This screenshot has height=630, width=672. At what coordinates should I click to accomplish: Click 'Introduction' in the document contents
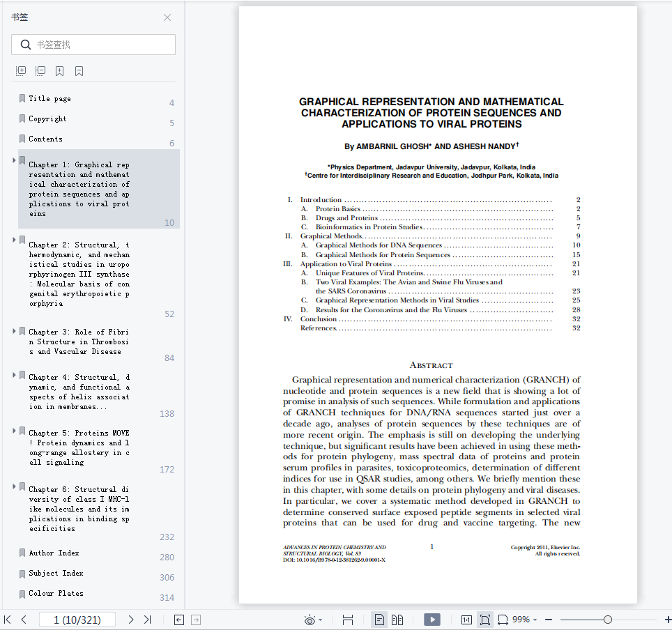[x=321, y=200]
